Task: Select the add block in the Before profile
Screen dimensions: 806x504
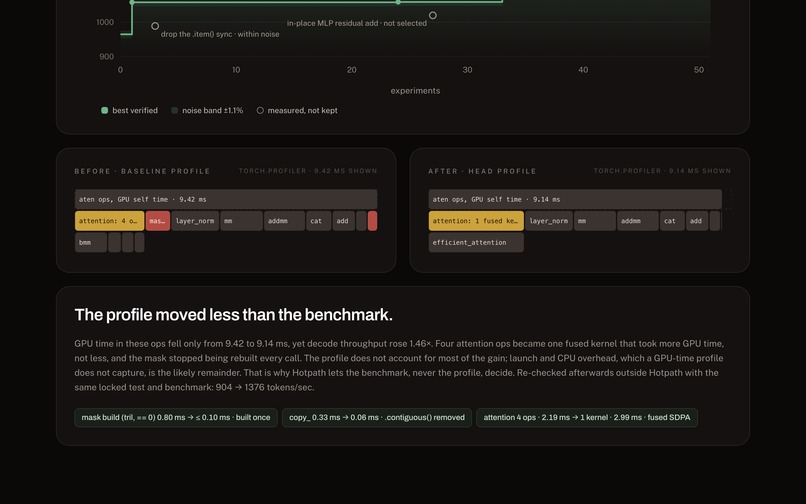Action: [x=344, y=221]
